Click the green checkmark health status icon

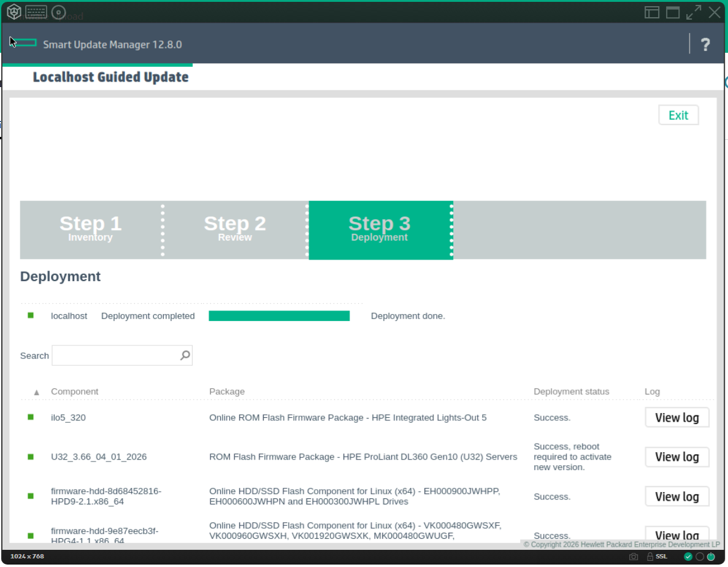(688, 557)
